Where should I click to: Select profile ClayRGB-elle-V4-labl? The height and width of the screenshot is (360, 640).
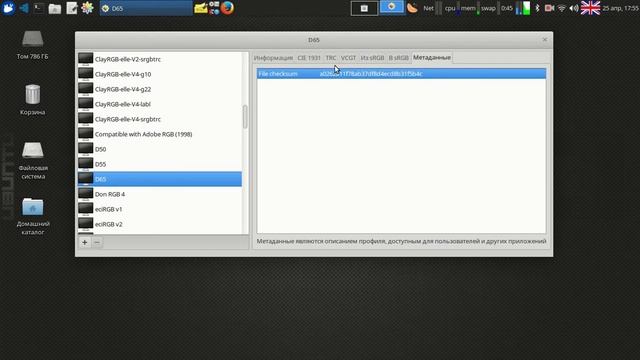pyautogui.click(x=160, y=104)
